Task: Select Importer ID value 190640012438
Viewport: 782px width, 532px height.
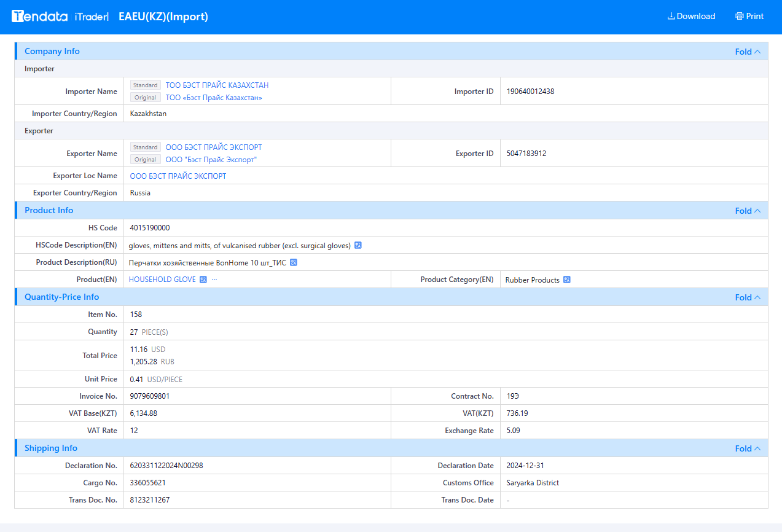Action: point(531,92)
